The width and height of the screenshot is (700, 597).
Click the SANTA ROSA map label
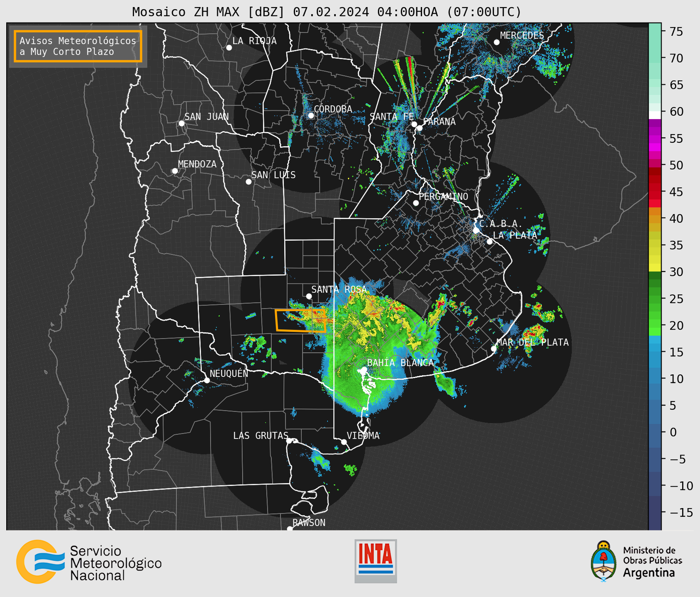coord(339,289)
